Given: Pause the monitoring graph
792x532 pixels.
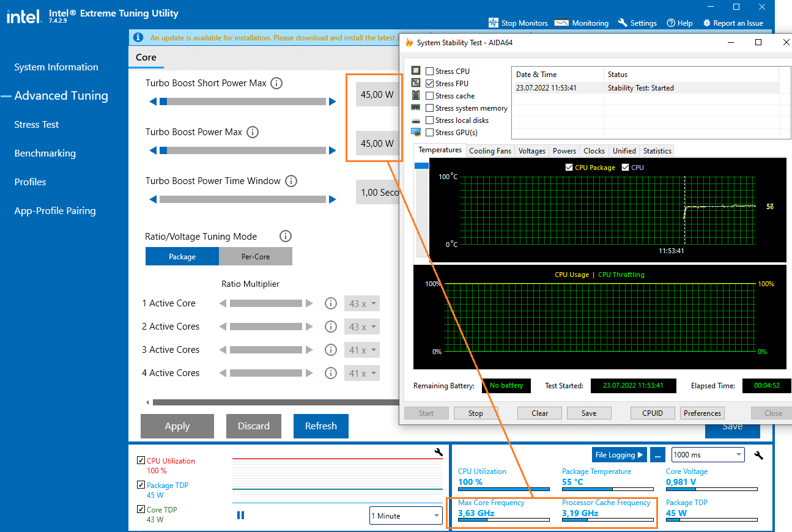Looking at the screenshot, I should (x=240, y=515).
